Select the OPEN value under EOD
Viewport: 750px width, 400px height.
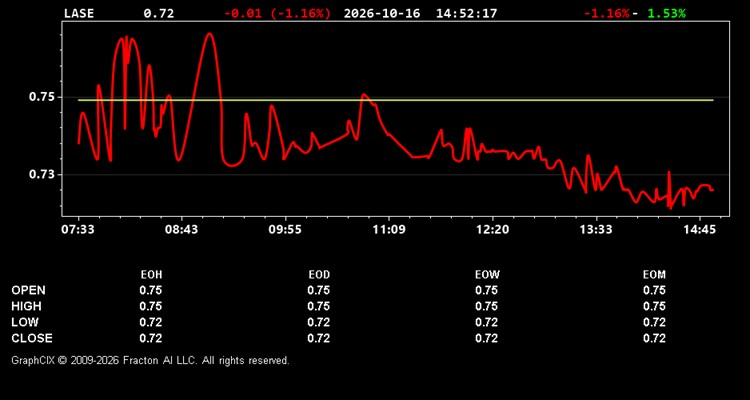[x=319, y=290]
